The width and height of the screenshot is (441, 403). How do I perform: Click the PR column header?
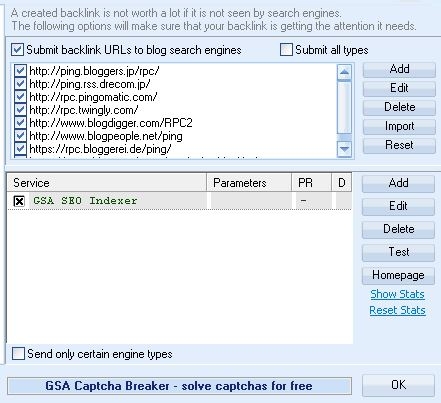point(311,183)
